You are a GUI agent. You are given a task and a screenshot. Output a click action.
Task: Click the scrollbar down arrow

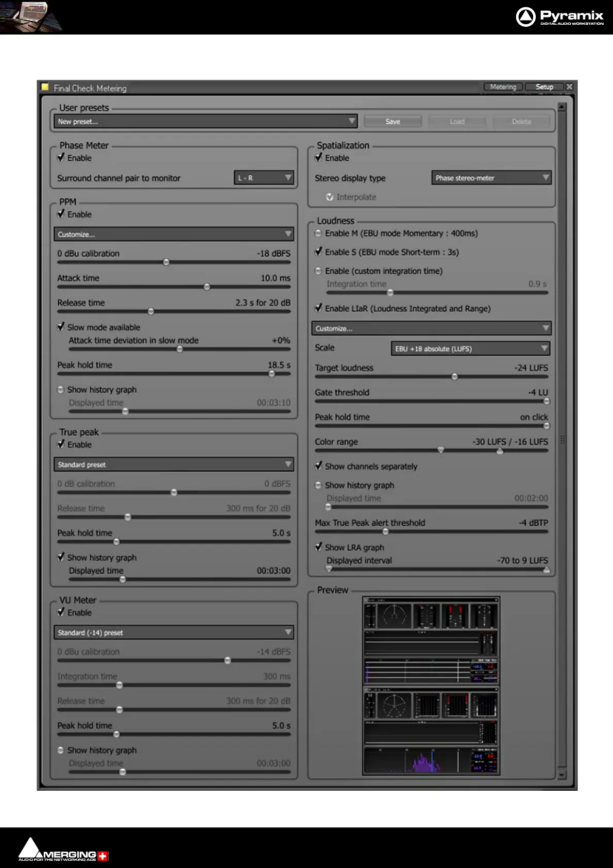coord(562,775)
